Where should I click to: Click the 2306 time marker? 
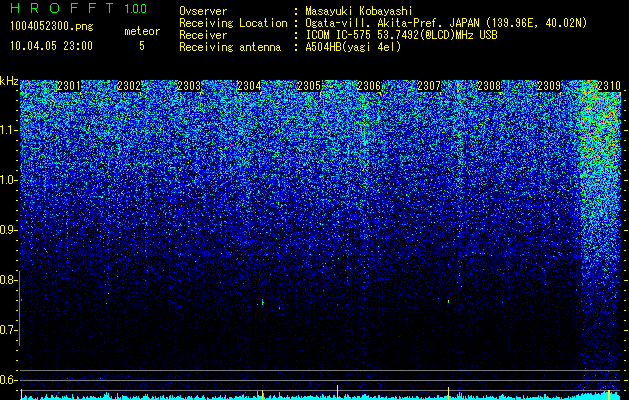click(x=369, y=86)
